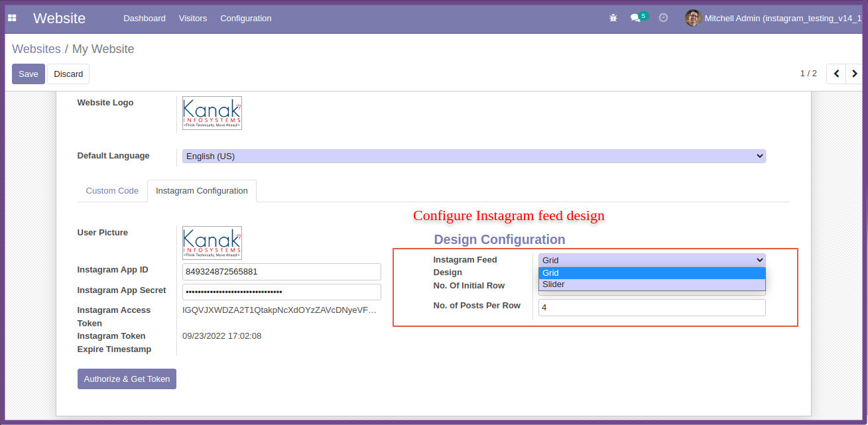Screen dimensions: 868x425
Task: Switch to the Custom Code tab
Action: (112, 190)
